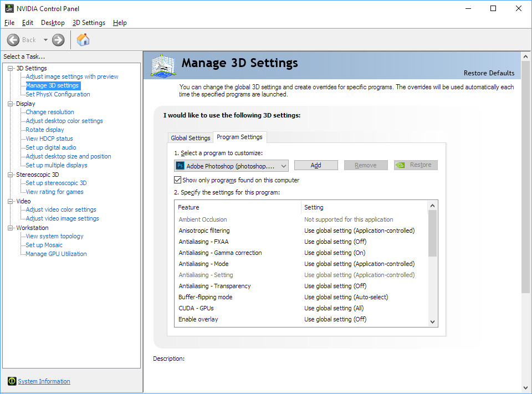Click the Forward arrow icon

(58, 40)
